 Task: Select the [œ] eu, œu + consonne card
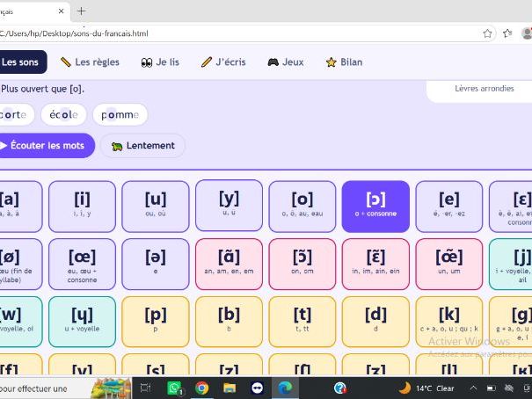(82, 264)
